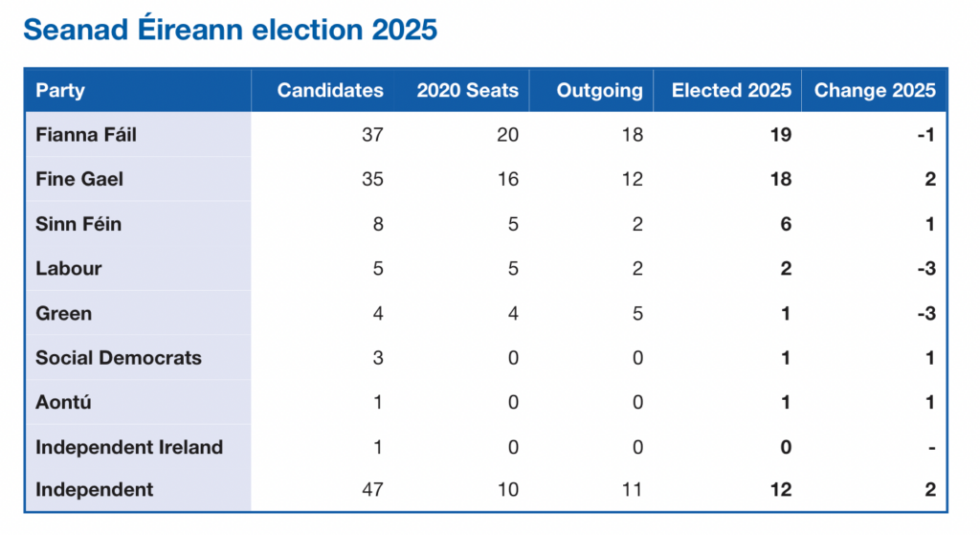Click the Social Democrats party name

coord(119,358)
